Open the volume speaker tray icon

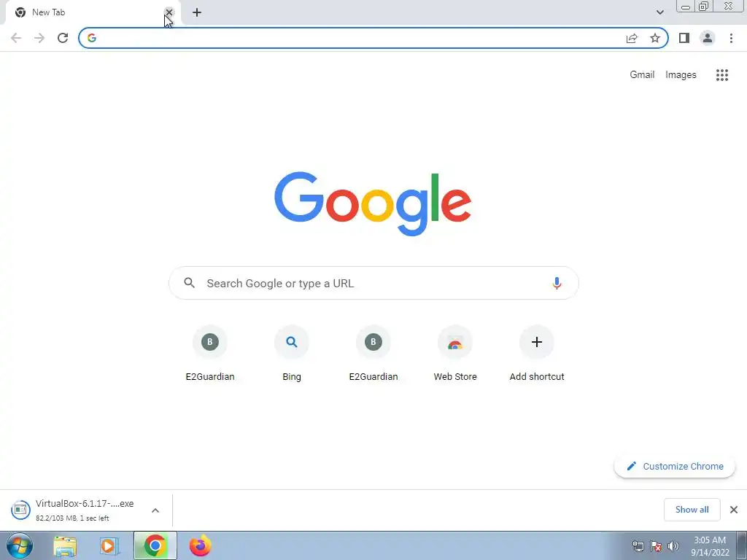(x=673, y=546)
